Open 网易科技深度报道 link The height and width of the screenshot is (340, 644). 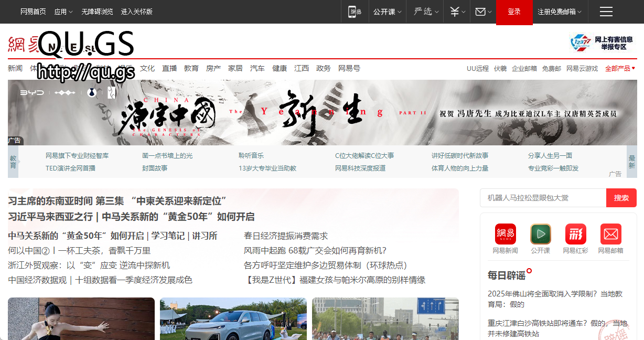[360, 168]
